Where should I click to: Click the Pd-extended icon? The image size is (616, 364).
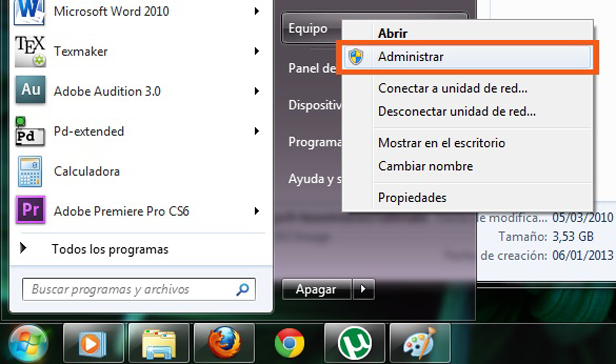(x=30, y=132)
